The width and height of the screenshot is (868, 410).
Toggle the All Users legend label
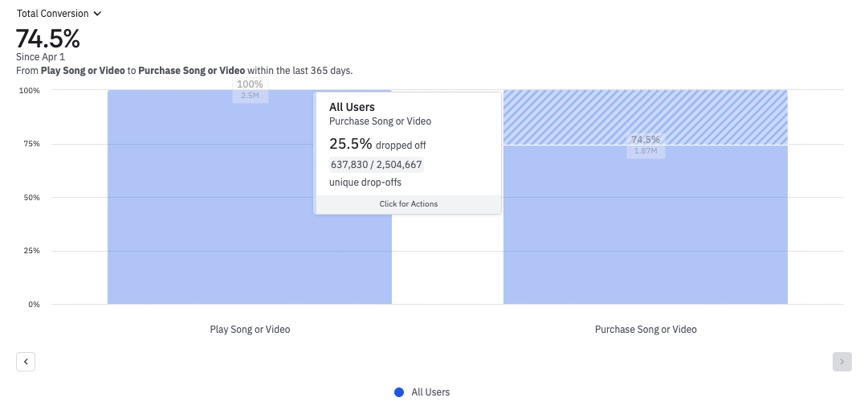[x=430, y=392]
